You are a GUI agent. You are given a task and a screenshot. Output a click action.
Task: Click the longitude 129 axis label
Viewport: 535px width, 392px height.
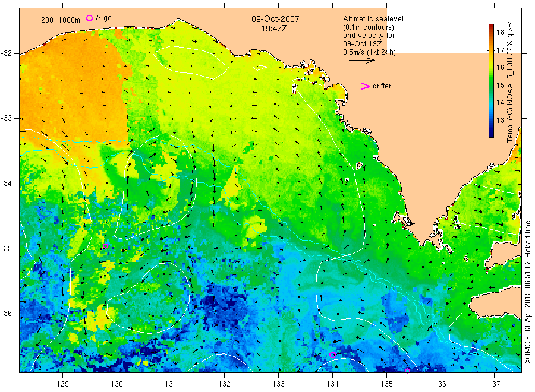click(x=63, y=384)
